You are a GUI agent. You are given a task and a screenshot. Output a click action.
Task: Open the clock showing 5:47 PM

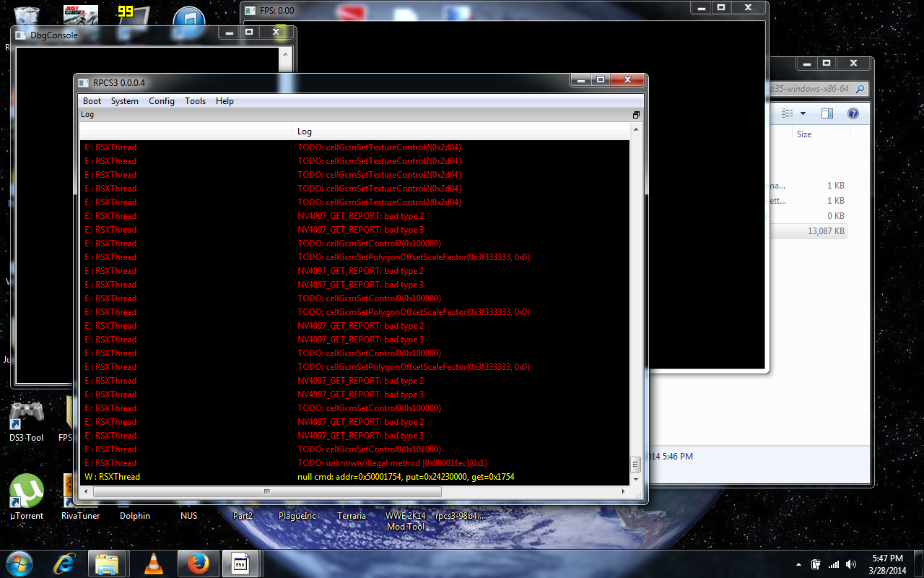pyautogui.click(x=887, y=564)
